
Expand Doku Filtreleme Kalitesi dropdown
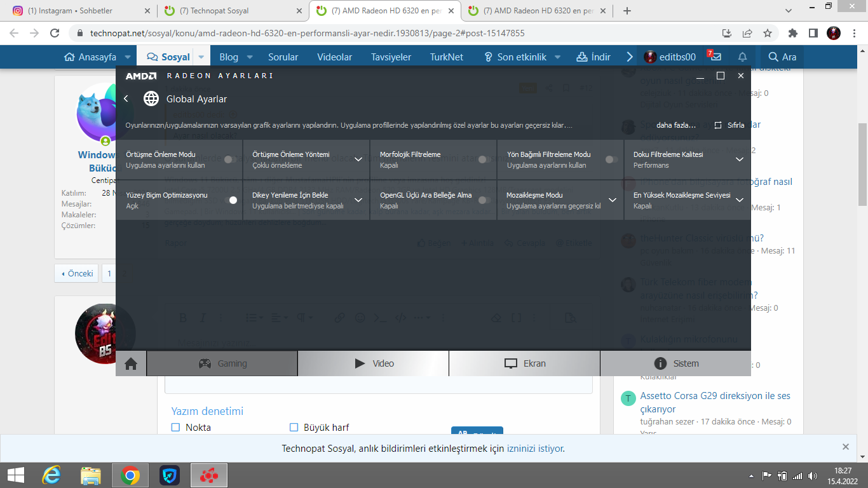coord(740,159)
